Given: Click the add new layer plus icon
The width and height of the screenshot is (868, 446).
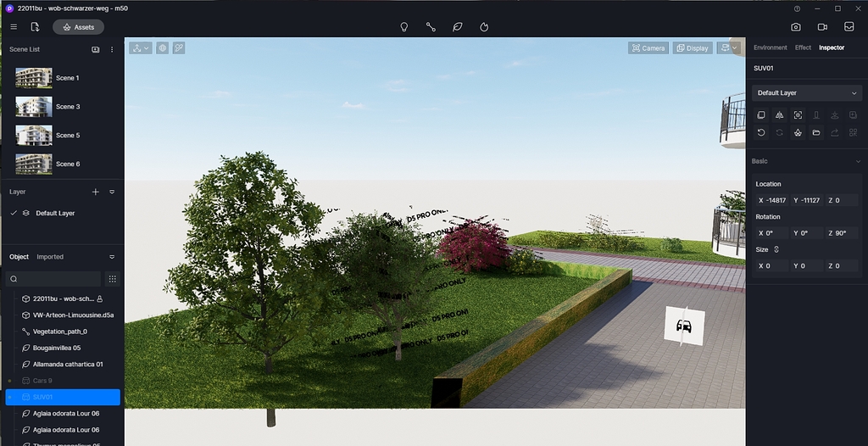Looking at the screenshot, I should (x=95, y=192).
